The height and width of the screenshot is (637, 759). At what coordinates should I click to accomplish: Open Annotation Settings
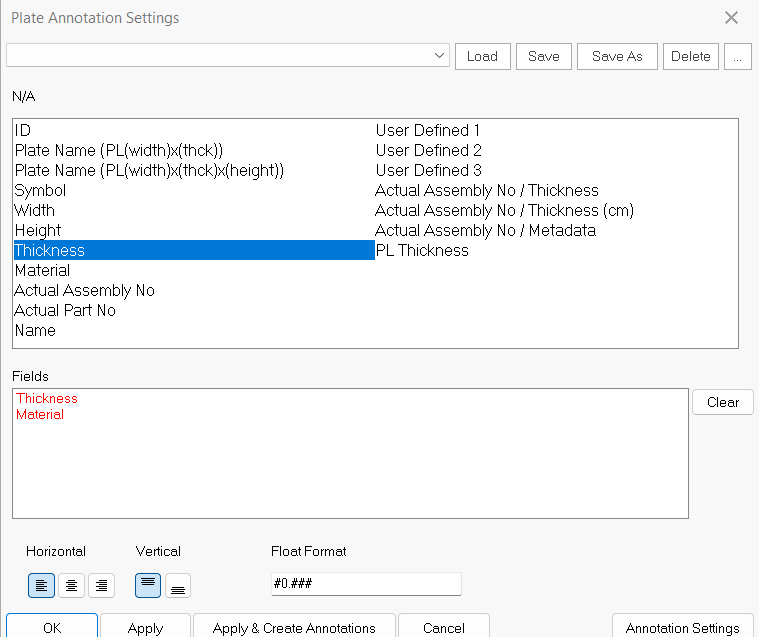click(x=682, y=627)
